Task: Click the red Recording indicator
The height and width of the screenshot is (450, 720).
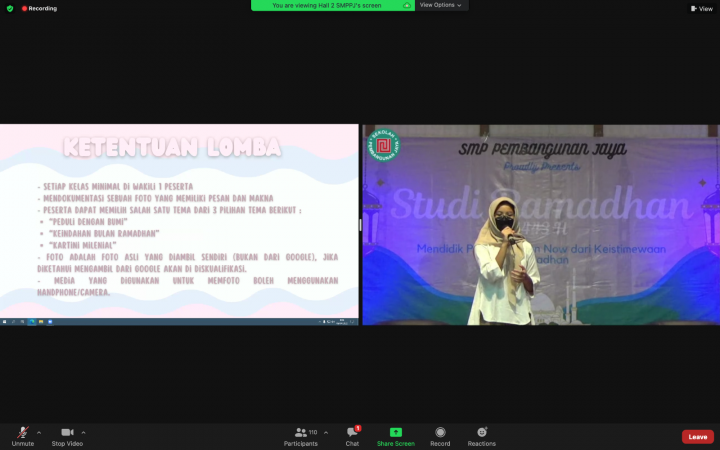Action: click(x=39, y=8)
